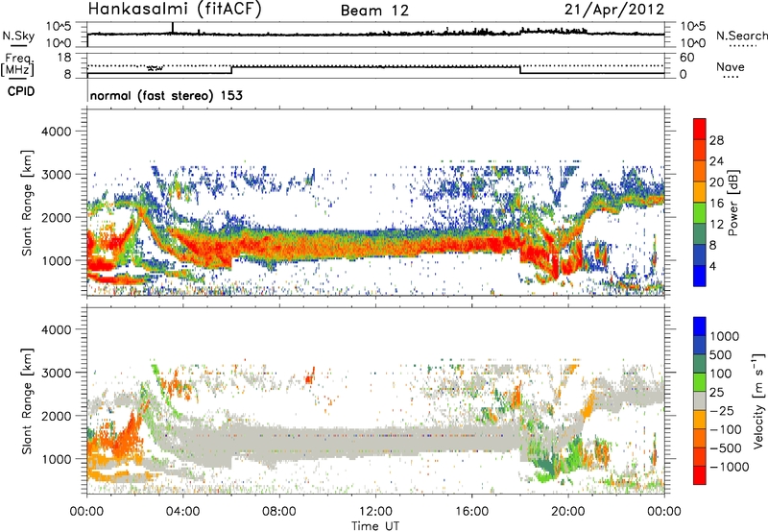Screen dimensions: 768x532
Task: Click the velocity range-time plot area
Action: coord(375,400)
